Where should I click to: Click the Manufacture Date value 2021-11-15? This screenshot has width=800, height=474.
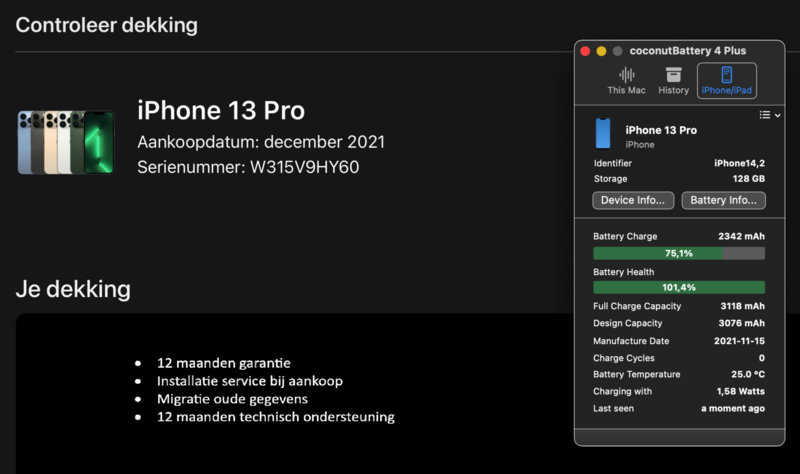pos(739,341)
